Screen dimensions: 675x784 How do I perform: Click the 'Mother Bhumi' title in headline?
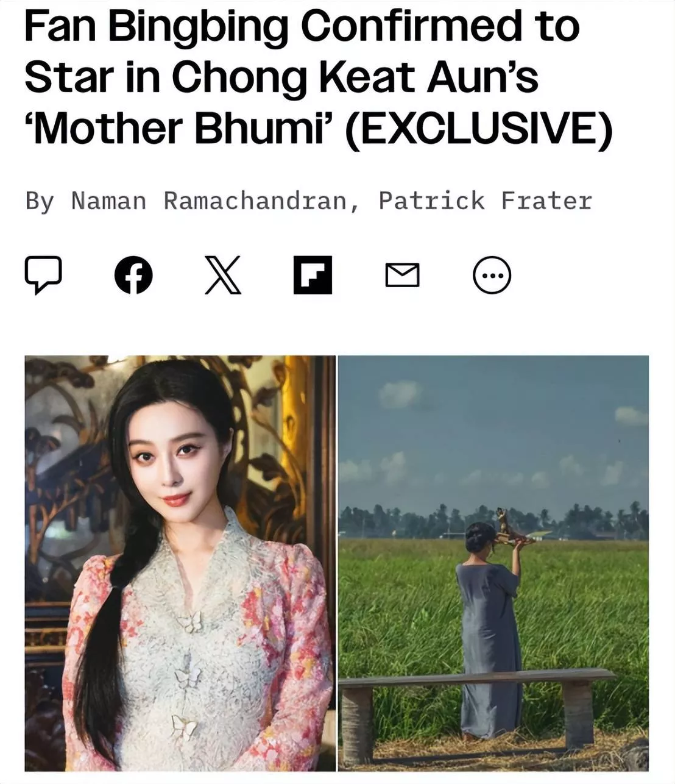tap(180, 129)
